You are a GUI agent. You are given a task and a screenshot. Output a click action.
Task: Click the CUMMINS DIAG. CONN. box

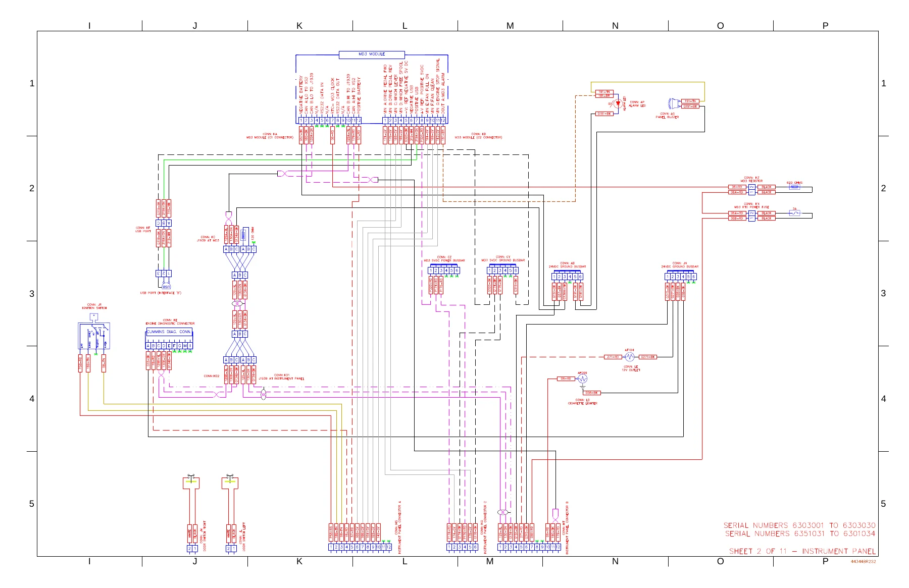[169, 332]
